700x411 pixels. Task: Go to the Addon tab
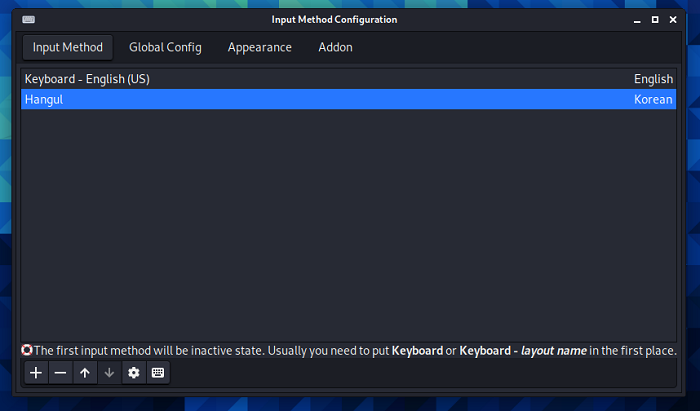point(335,47)
